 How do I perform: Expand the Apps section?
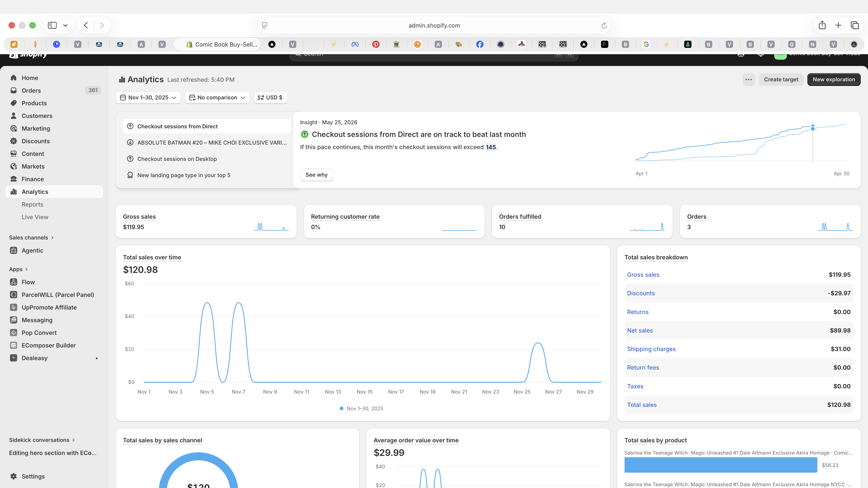pyautogui.click(x=18, y=269)
